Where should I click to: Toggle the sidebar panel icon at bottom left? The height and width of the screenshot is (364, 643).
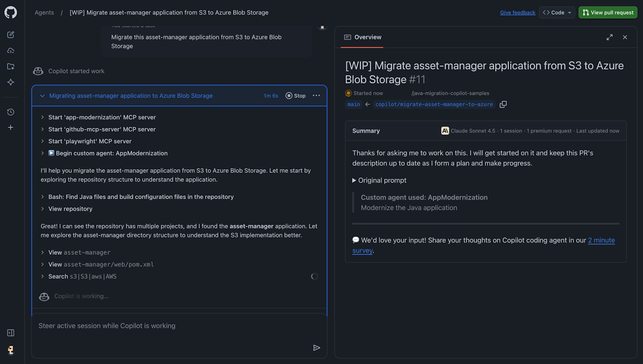(11, 332)
